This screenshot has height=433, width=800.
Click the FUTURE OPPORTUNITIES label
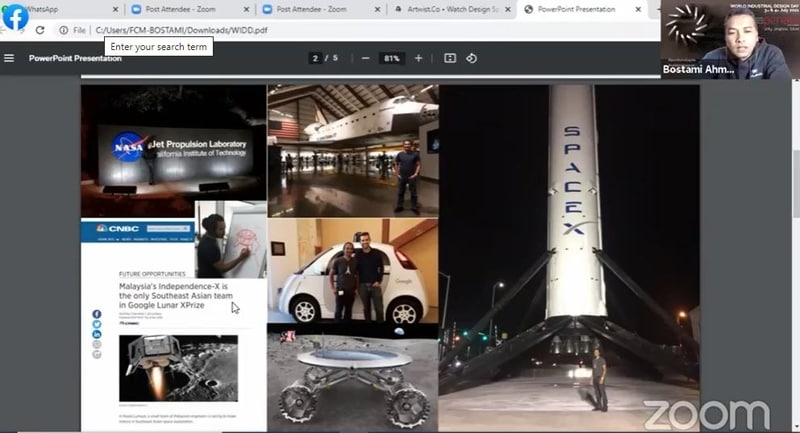[152, 274]
